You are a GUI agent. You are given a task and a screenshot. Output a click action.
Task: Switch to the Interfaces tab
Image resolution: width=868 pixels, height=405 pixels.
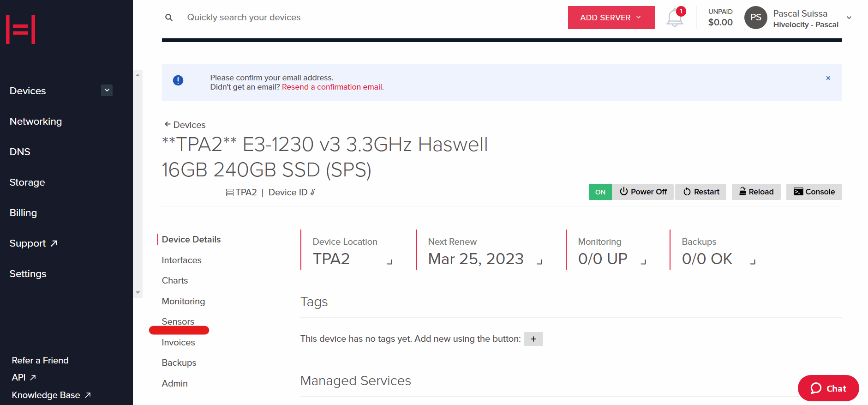tap(181, 260)
